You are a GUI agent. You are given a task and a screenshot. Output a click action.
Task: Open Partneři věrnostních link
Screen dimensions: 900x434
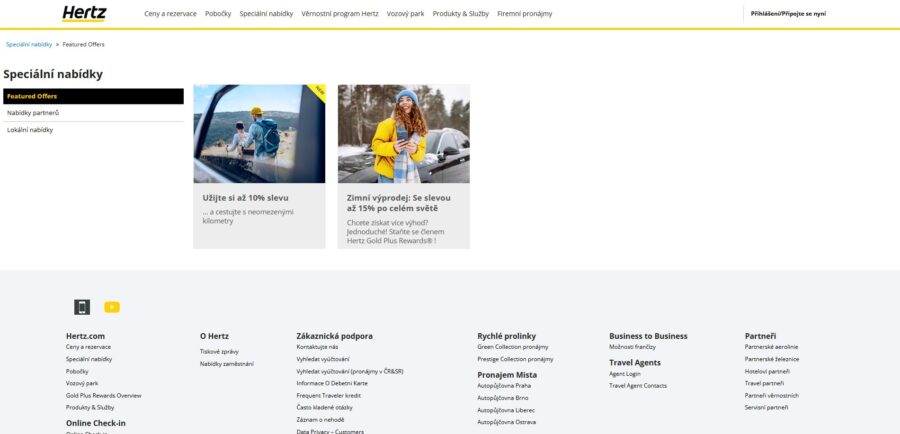coord(772,396)
